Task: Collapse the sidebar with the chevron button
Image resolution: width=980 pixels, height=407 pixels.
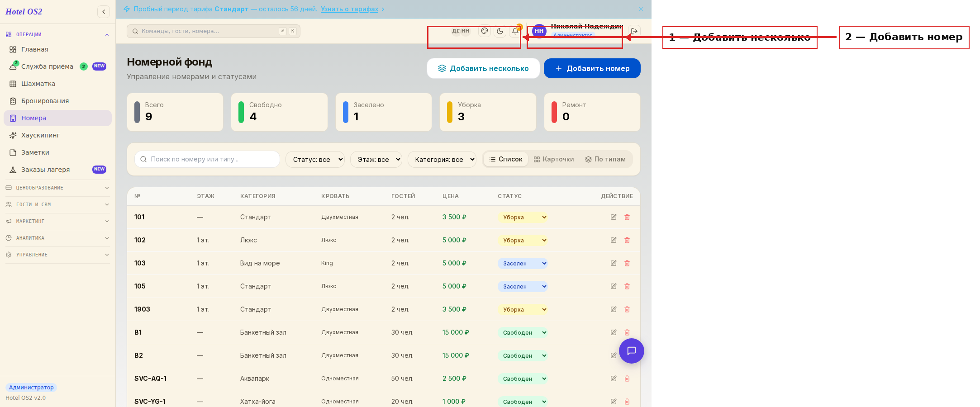Action: [x=104, y=12]
